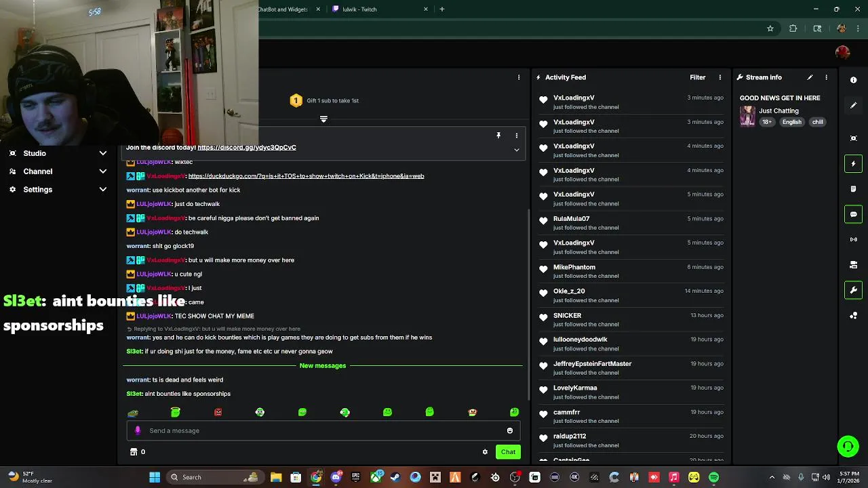Open Spotify from the taskbar
Image resolution: width=868 pixels, height=488 pixels.
pos(713,477)
